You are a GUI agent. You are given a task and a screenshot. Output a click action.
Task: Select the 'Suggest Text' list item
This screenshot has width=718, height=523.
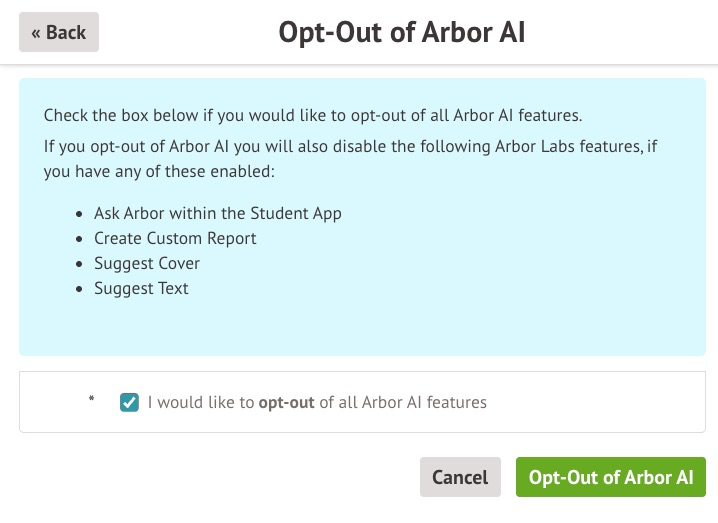(x=141, y=288)
